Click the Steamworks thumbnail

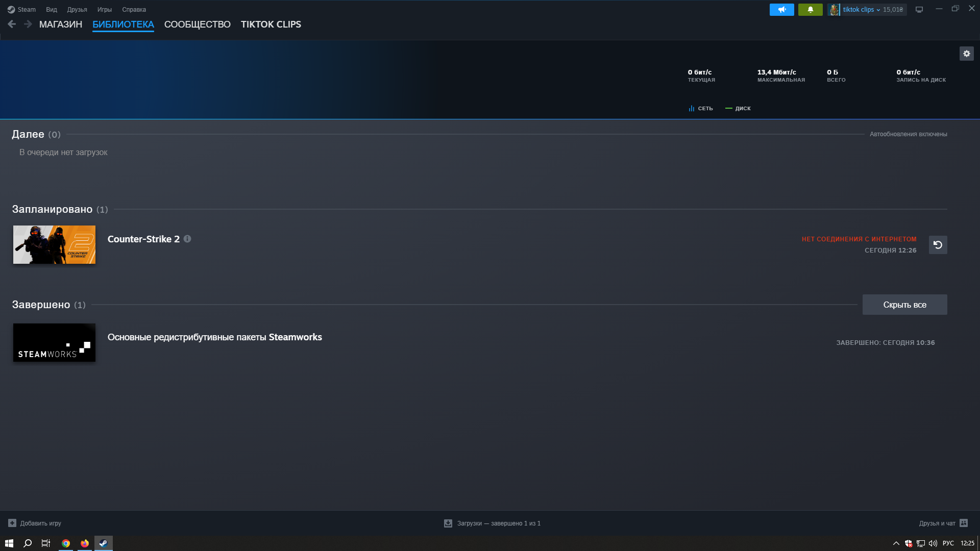[54, 343]
